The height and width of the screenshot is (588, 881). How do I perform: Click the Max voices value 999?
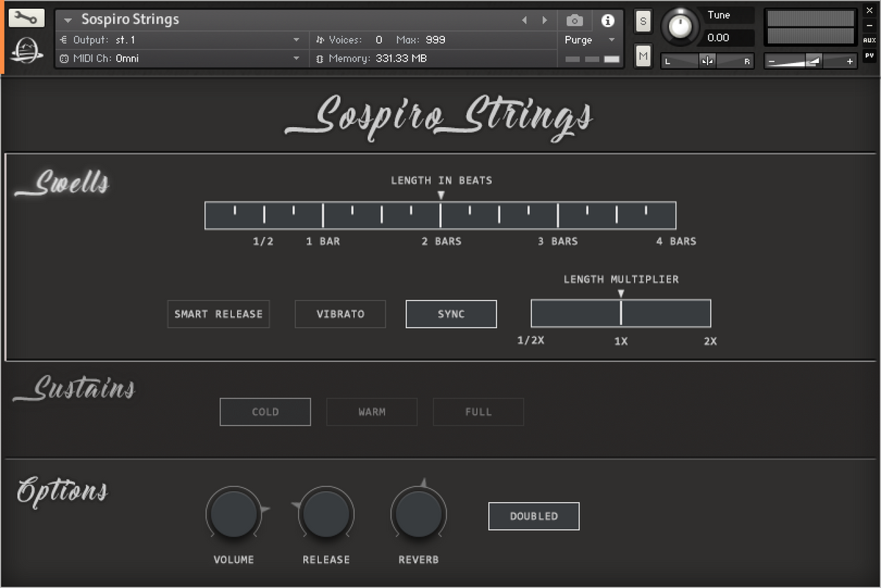pos(435,40)
